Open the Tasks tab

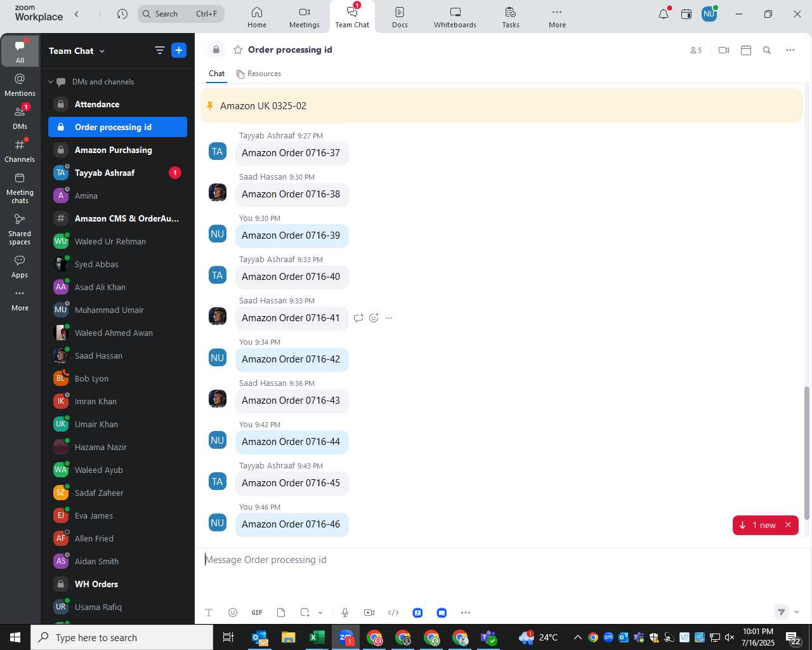pyautogui.click(x=511, y=17)
